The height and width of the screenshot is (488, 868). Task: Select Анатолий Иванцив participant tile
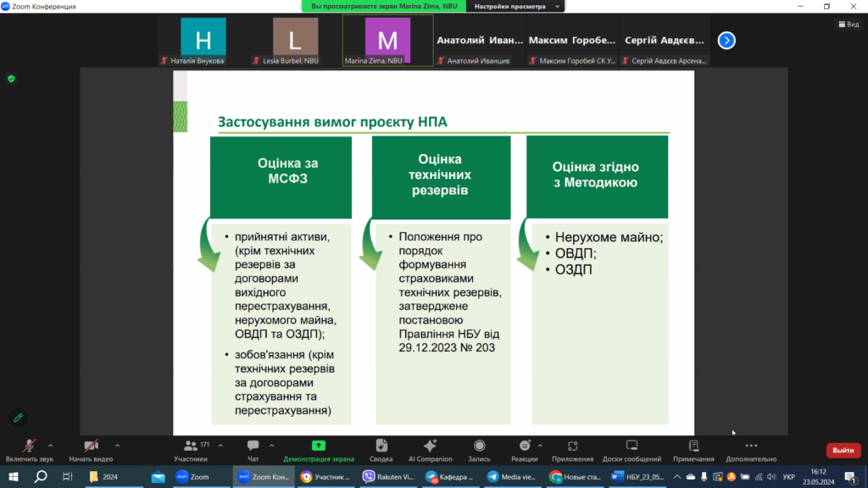click(480, 41)
